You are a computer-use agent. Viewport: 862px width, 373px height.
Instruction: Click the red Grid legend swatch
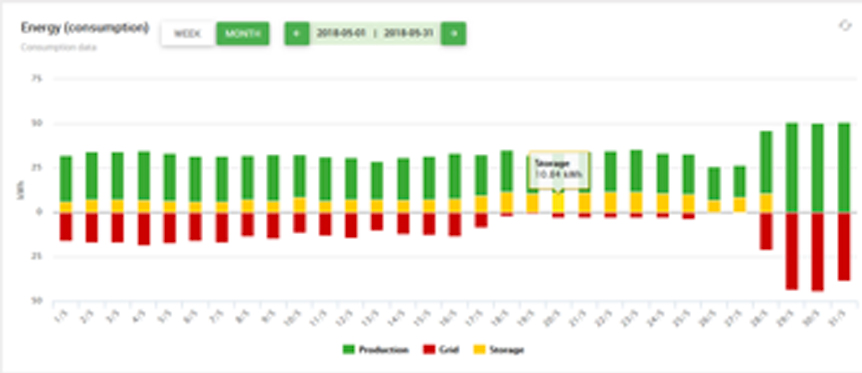click(x=428, y=349)
